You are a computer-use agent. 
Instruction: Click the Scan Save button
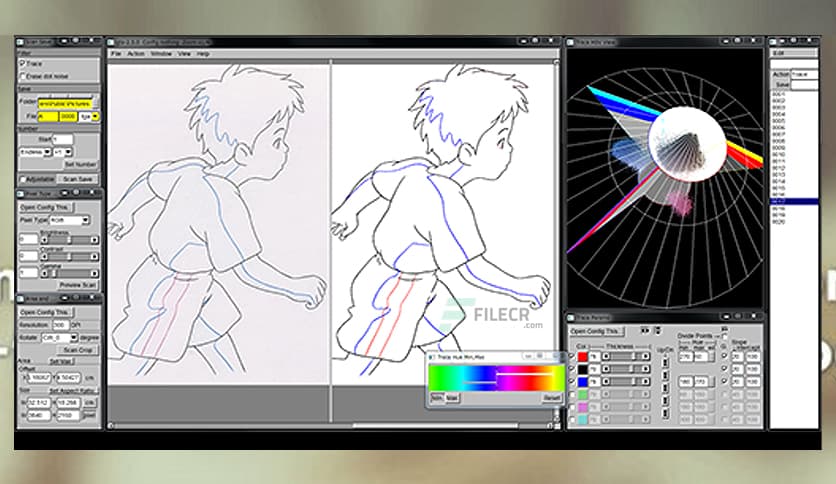pos(78,179)
